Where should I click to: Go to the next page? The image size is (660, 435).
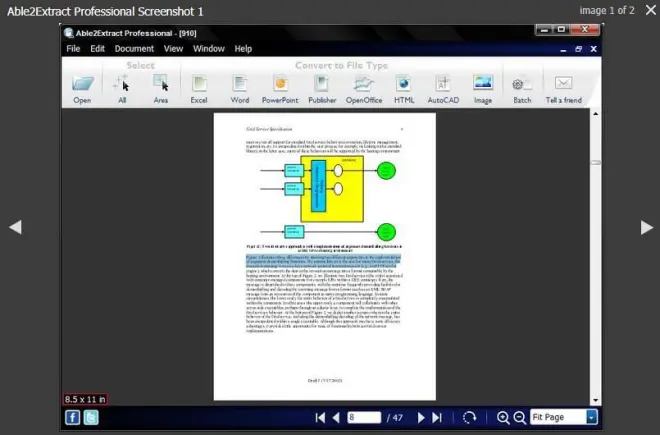click(421, 417)
